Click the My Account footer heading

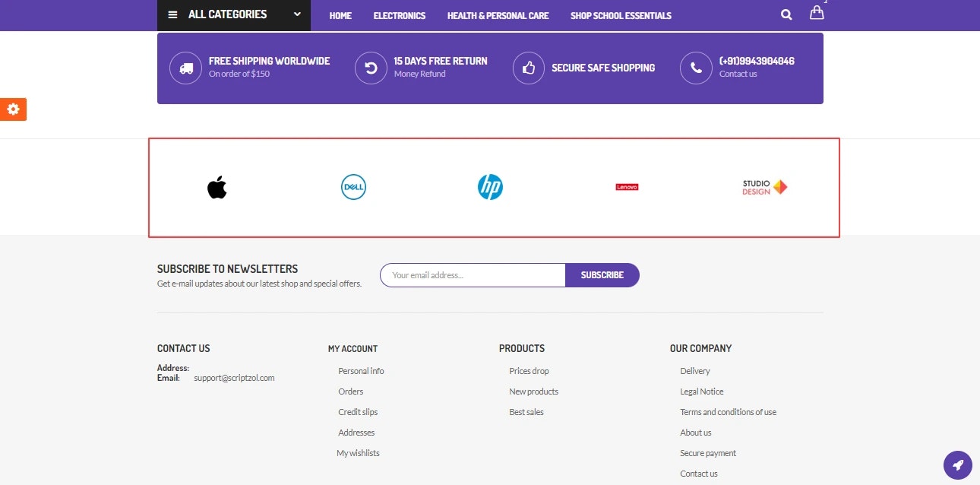352,349
